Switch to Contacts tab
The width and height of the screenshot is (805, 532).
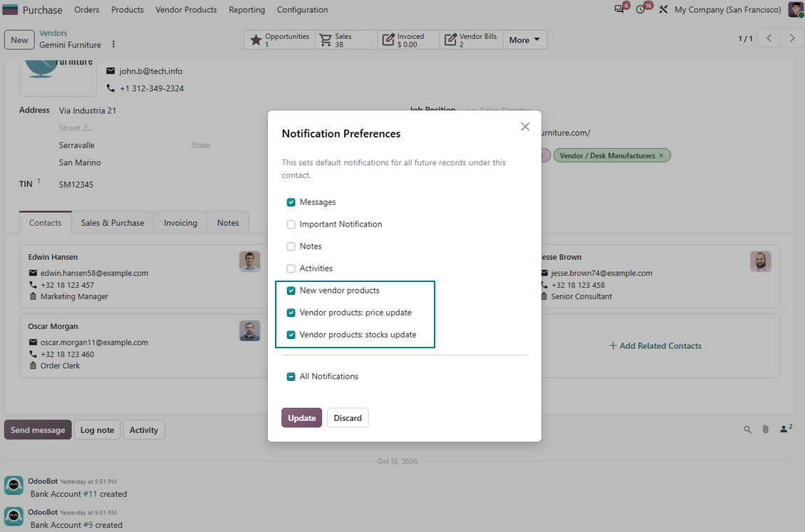click(45, 223)
